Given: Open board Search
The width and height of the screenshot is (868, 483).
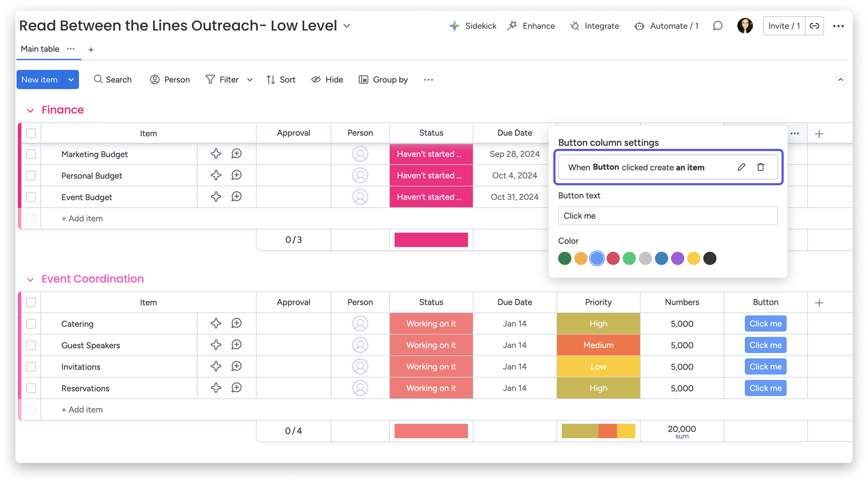Looking at the screenshot, I should pos(113,80).
